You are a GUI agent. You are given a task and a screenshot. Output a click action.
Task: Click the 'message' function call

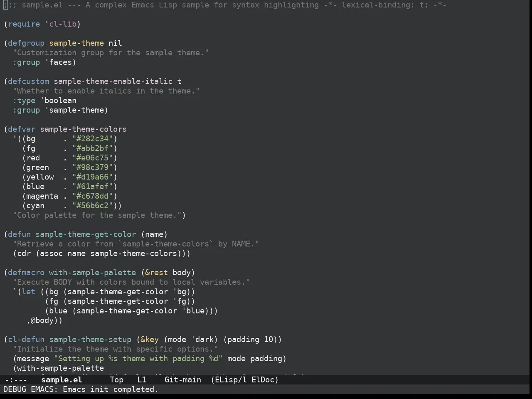click(33, 359)
